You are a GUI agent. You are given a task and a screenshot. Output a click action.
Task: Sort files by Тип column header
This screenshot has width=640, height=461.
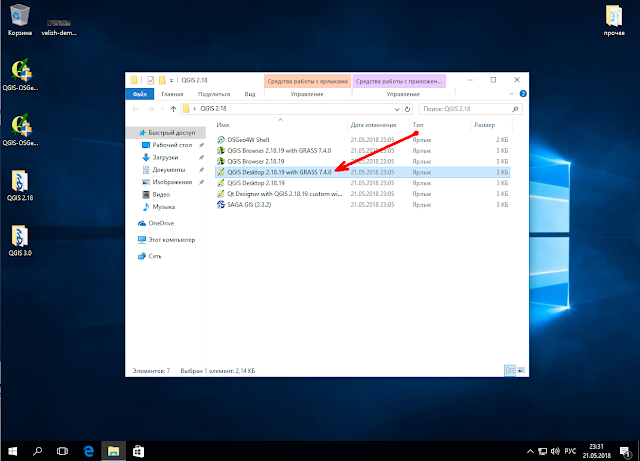tap(418, 125)
